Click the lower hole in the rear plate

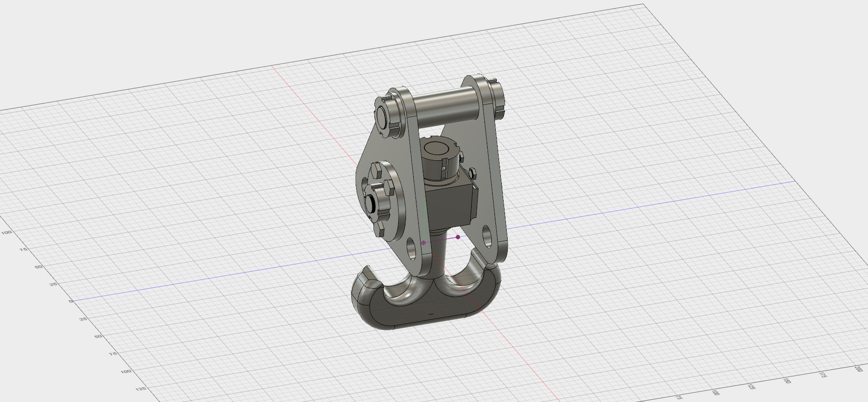[x=487, y=235]
